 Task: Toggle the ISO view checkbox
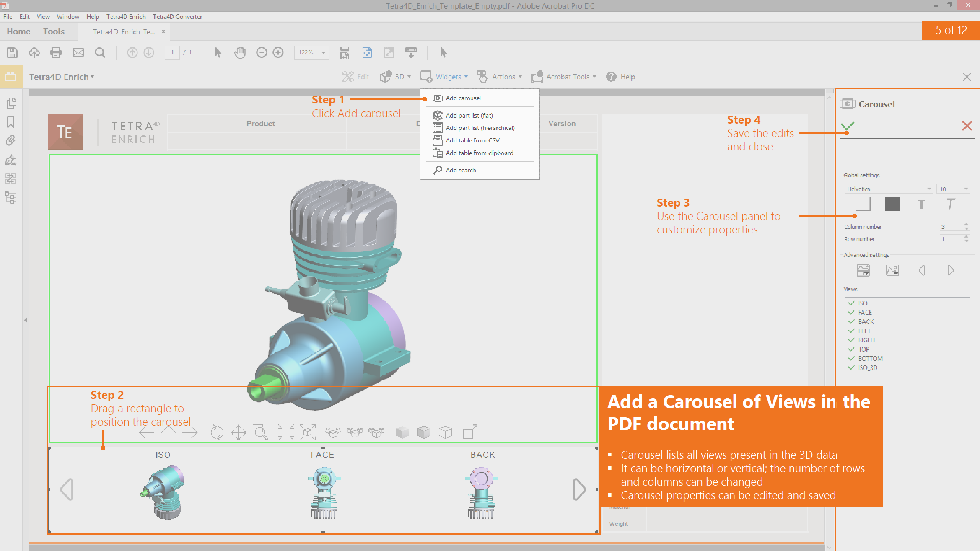click(851, 303)
